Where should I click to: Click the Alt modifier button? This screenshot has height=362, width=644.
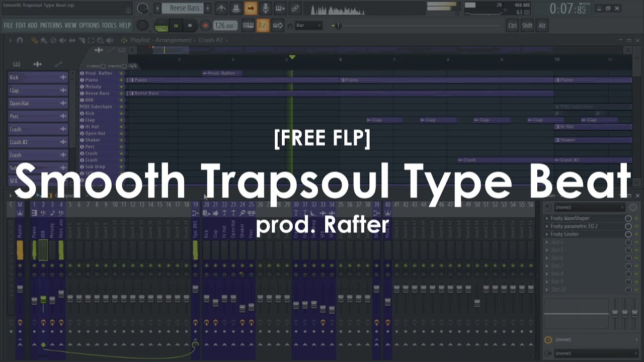(542, 26)
